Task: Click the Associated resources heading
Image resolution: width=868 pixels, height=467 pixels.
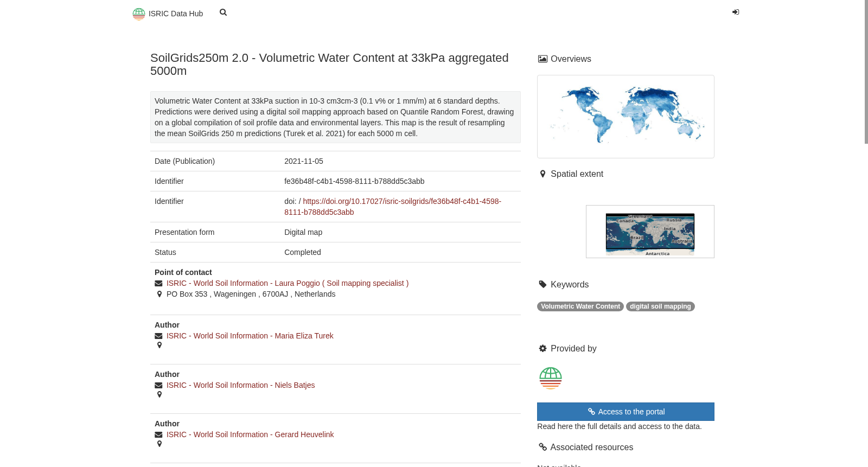Action: click(592, 447)
